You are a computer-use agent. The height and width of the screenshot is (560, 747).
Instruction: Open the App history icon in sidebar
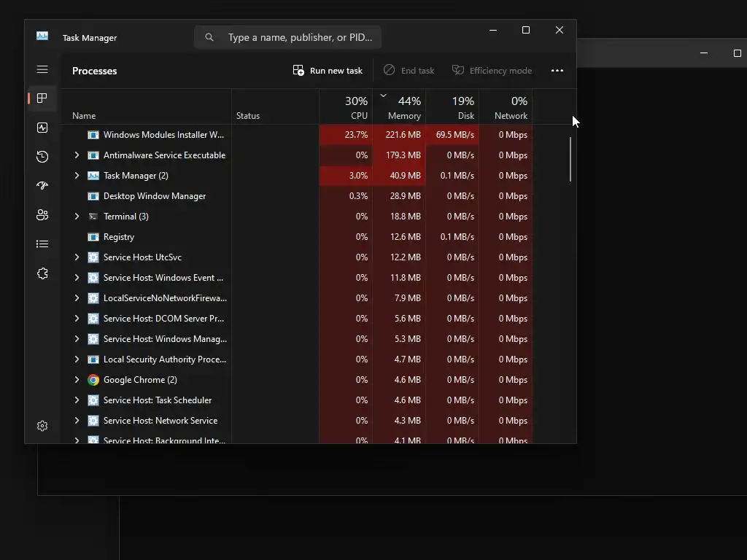tap(42, 157)
